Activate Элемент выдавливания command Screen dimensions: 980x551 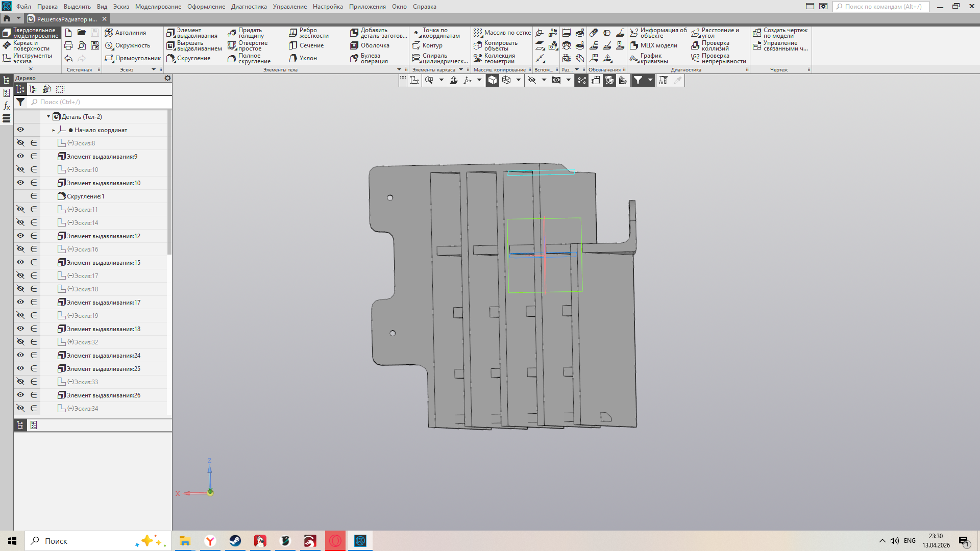tap(192, 33)
